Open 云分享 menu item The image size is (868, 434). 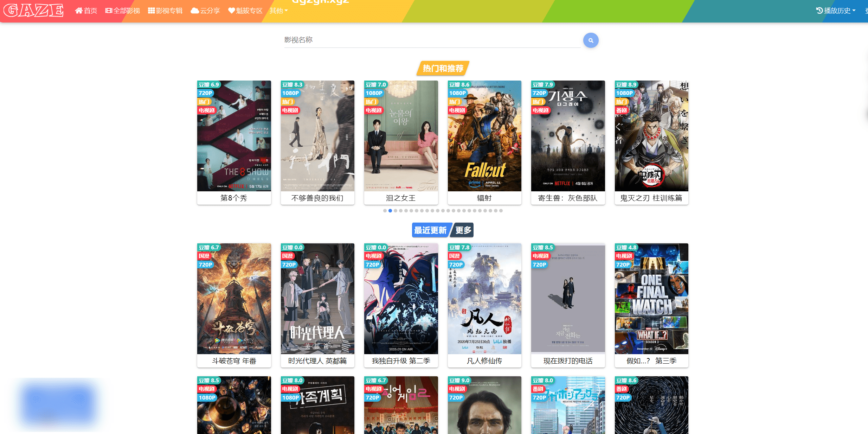(x=205, y=11)
